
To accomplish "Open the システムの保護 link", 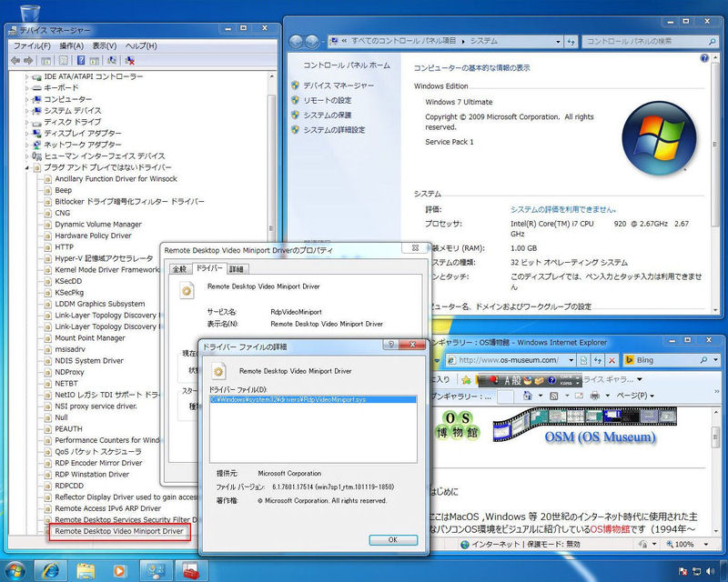I will (328, 115).
